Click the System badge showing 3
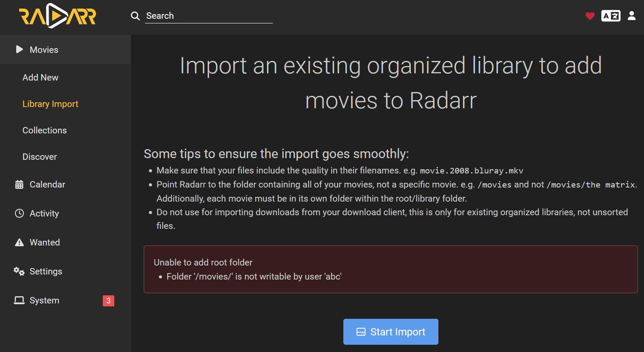The height and width of the screenshot is (352, 644). tap(108, 301)
